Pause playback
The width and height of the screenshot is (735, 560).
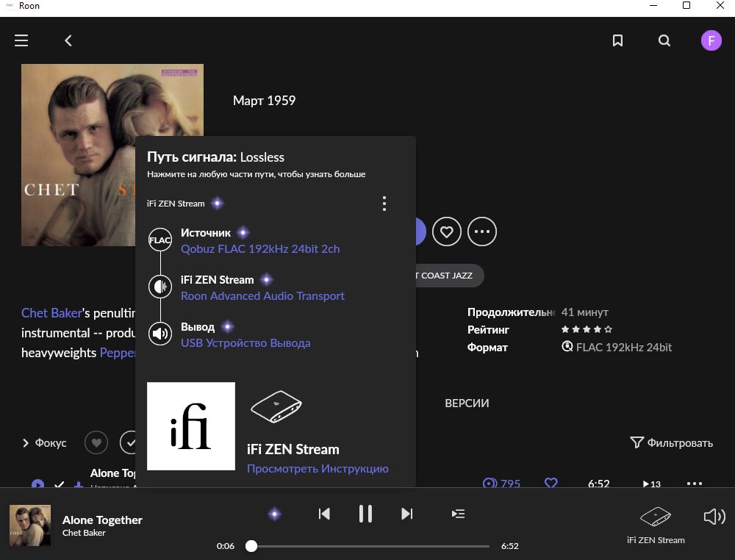tap(365, 514)
